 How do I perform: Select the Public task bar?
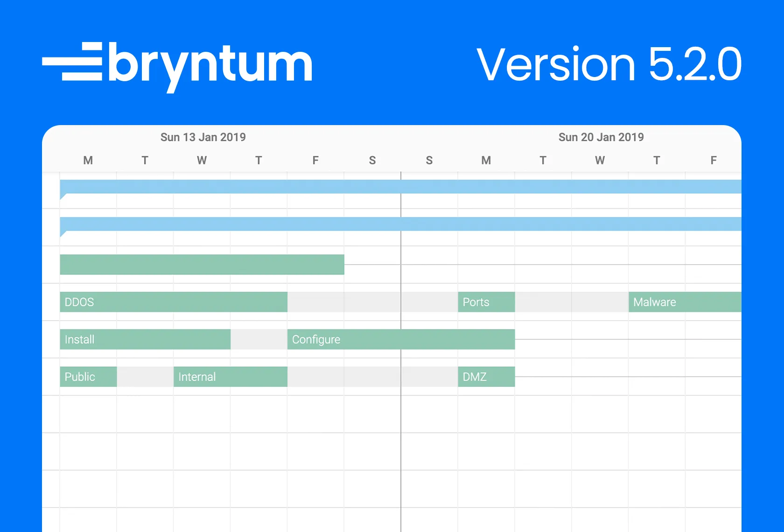click(x=88, y=377)
